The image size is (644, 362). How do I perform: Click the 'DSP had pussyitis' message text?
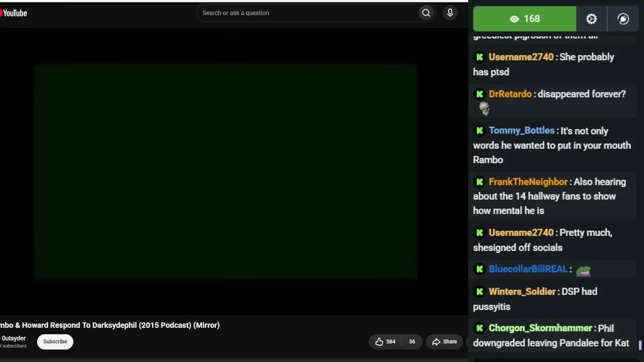click(x=535, y=299)
